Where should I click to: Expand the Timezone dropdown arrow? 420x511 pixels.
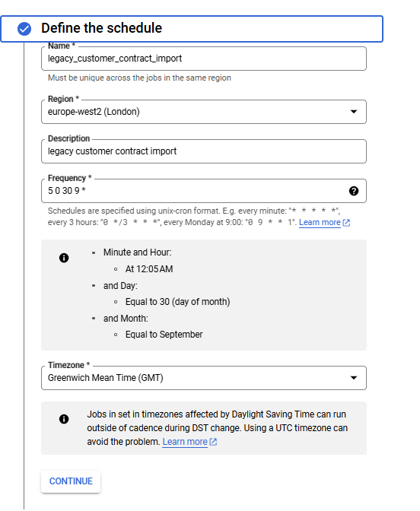tap(354, 378)
